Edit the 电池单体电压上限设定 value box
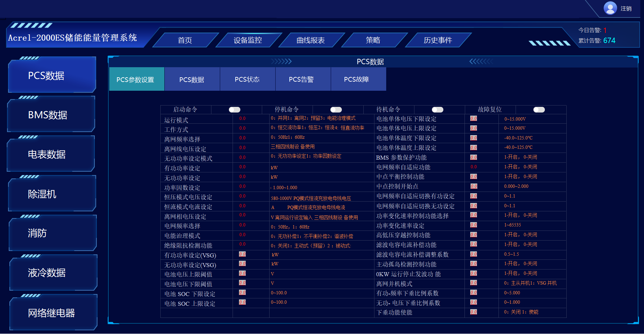Image resolution: width=644 pixels, height=334 pixels. click(474, 128)
